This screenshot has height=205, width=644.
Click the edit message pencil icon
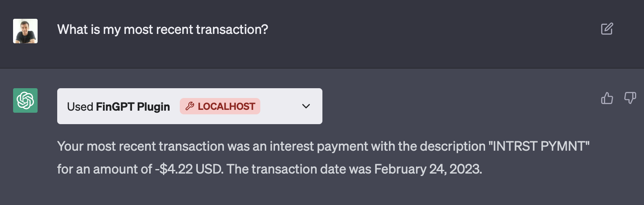click(x=607, y=29)
